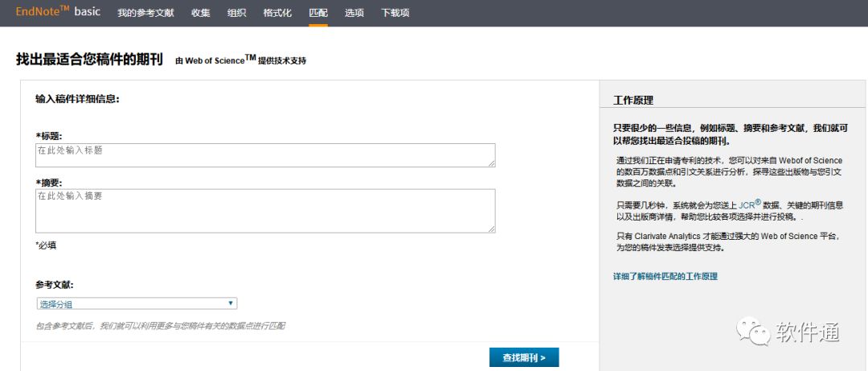The image size is (868, 371).
Task: Open 详细了解稿件匹配的工作原理 link
Action: 665,276
